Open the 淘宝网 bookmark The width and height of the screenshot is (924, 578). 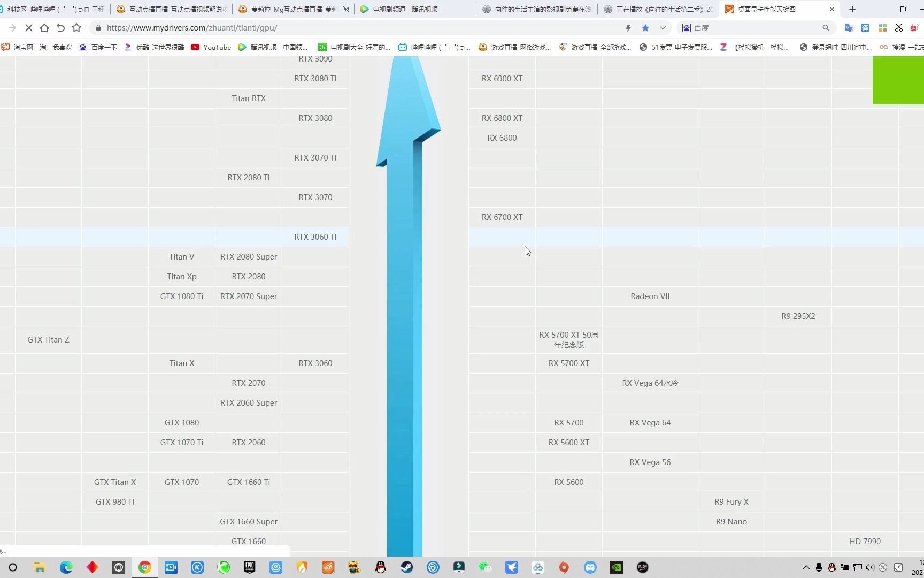tap(36, 47)
